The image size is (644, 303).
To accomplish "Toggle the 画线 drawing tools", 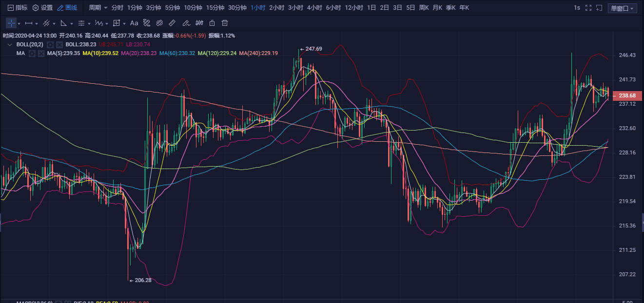I will pos(67,8).
